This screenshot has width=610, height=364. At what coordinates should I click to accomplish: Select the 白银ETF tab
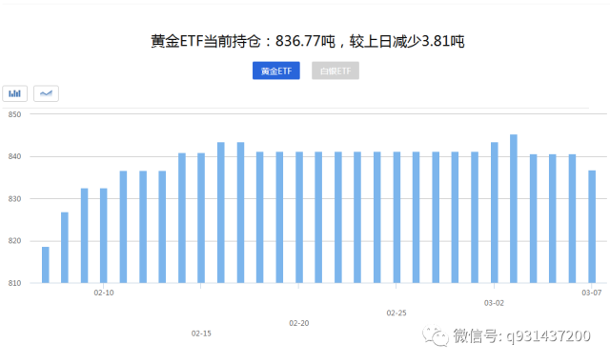coord(335,71)
